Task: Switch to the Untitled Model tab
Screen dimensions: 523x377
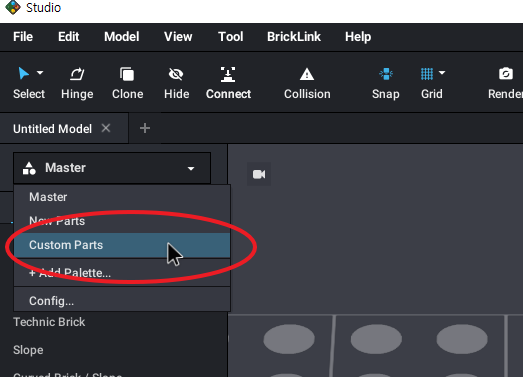Action: [52, 129]
